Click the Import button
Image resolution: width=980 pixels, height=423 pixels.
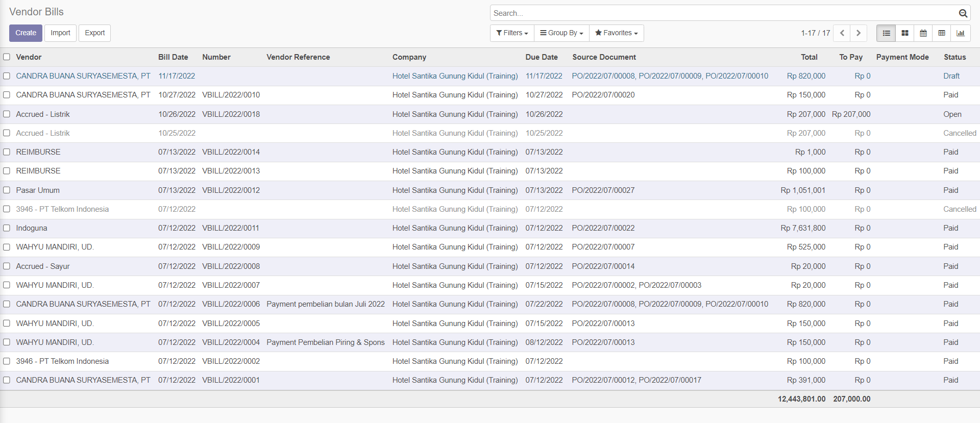pyautogui.click(x=60, y=33)
